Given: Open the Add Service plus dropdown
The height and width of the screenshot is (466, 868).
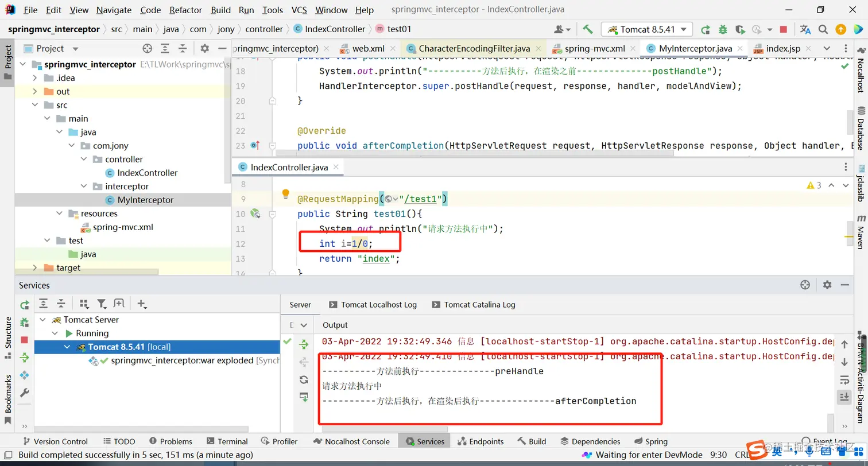Looking at the screenshot, I should click(x=142, y=304).
